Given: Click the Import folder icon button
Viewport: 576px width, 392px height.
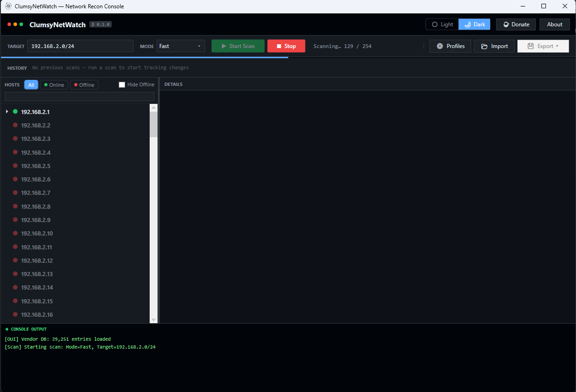Looking at the screenshot, I should click(x=494, y=46).
